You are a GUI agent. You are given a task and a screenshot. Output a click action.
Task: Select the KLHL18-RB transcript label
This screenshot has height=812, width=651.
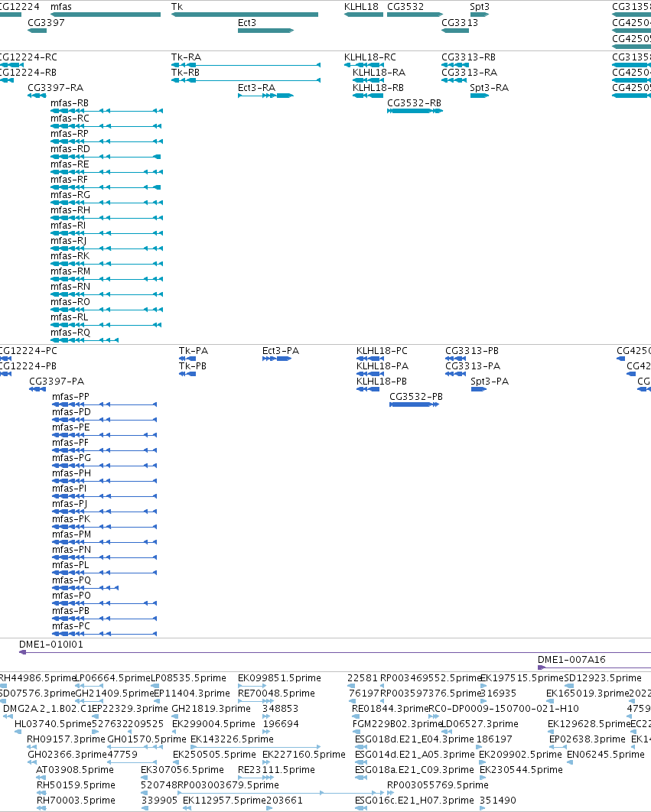379,87
